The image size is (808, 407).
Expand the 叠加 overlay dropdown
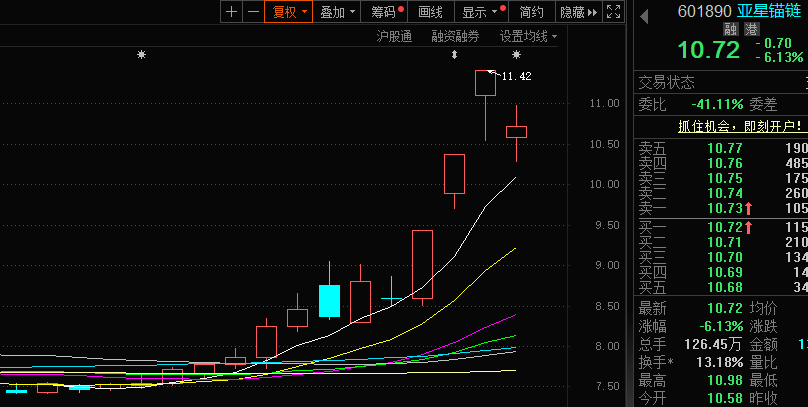pos(337,12)
